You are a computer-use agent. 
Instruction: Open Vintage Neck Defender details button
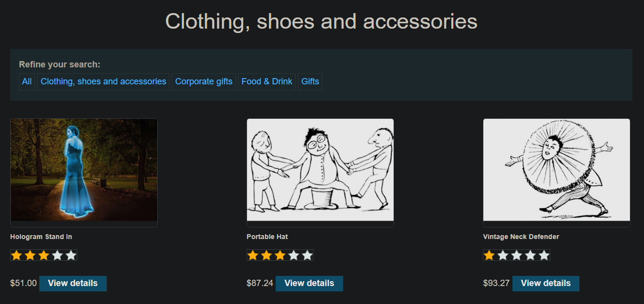tap(546, 284)
